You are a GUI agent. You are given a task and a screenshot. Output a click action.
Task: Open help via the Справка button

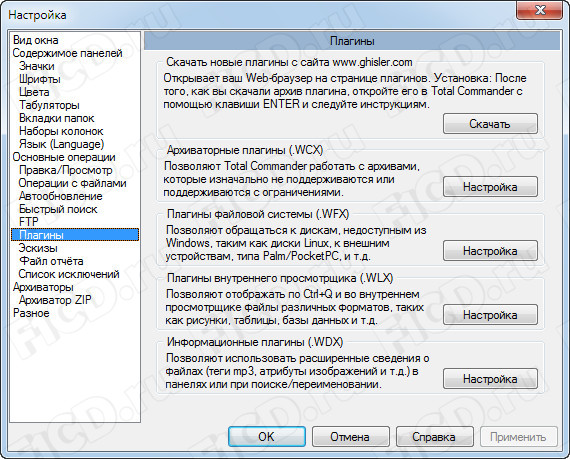tap(434, 436)
